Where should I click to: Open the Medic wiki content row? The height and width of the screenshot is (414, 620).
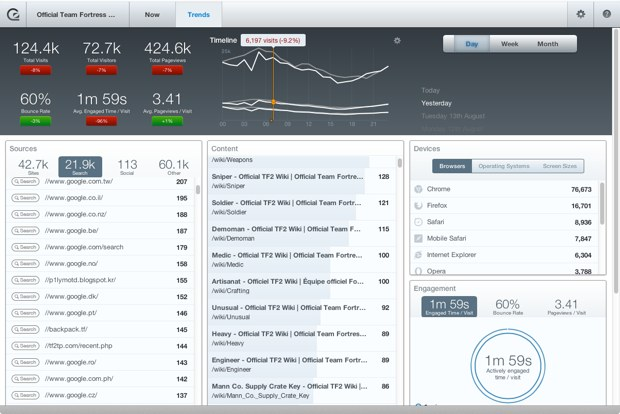[x=302, y=260]
